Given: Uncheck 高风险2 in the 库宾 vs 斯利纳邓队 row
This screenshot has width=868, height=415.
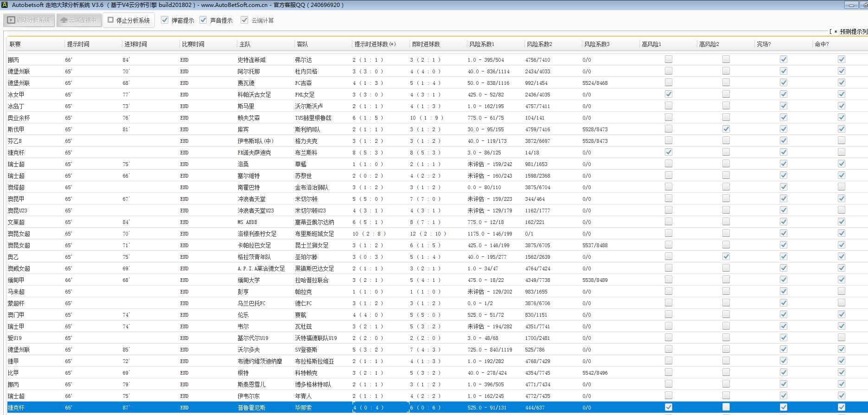Looking at the screenshot, I should 726,129.
